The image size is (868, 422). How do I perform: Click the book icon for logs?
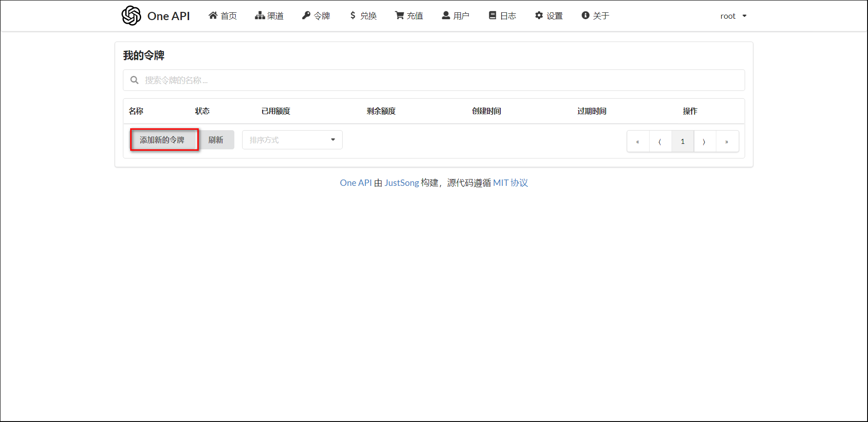coord(492,16)
